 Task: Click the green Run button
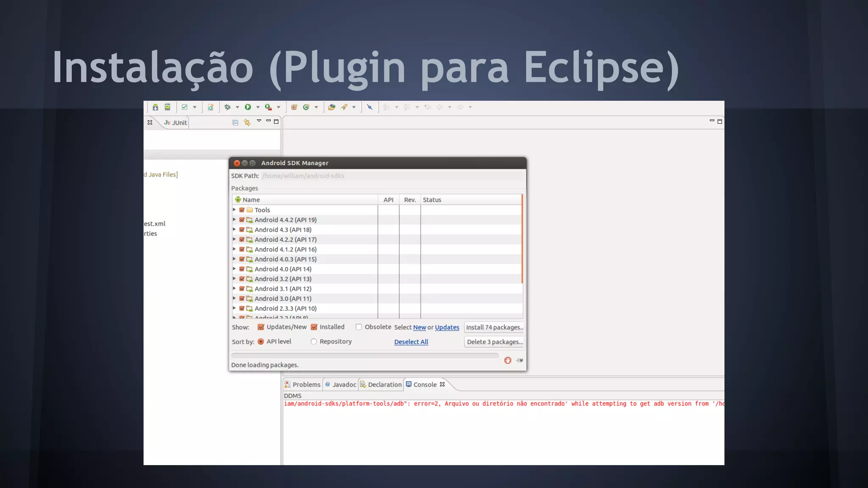[248, 107]
